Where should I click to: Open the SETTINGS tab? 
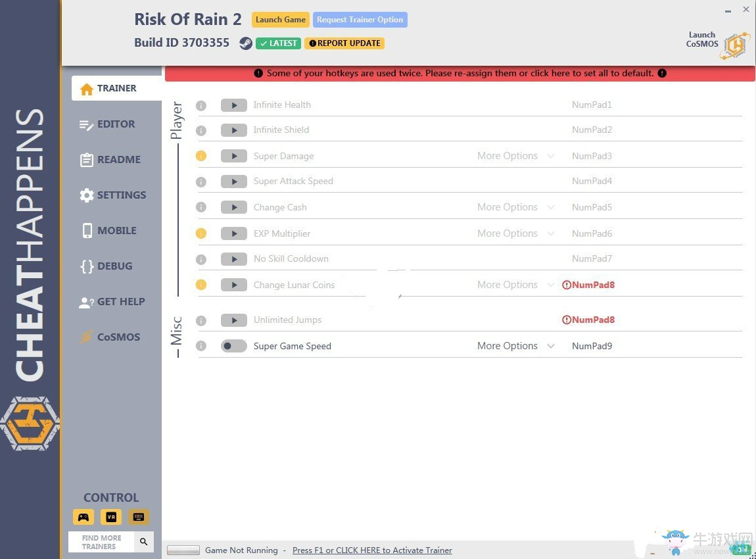[113, 195]
